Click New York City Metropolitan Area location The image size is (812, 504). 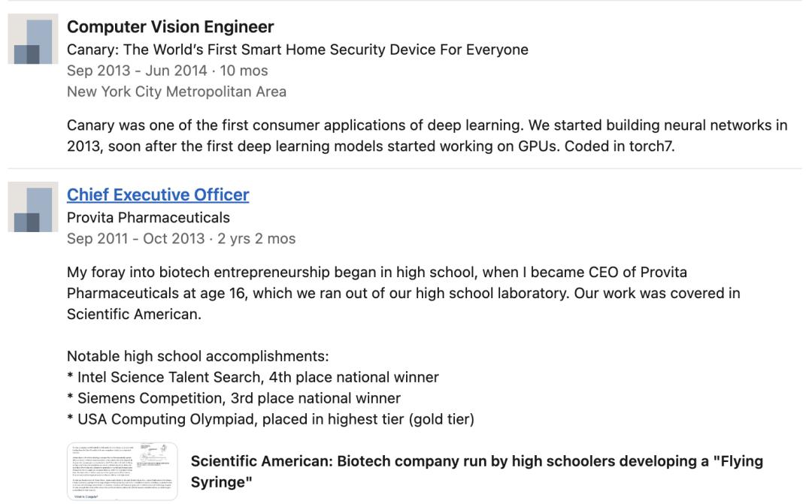pos(176,92)
